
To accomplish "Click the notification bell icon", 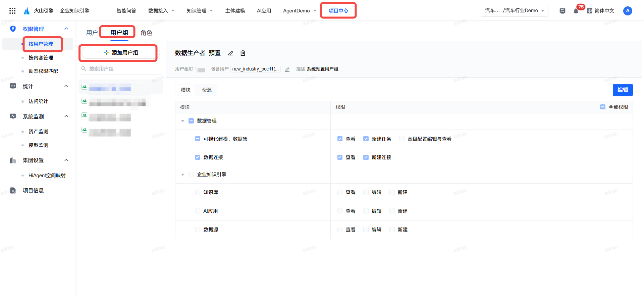I will (x=576, y=11).
